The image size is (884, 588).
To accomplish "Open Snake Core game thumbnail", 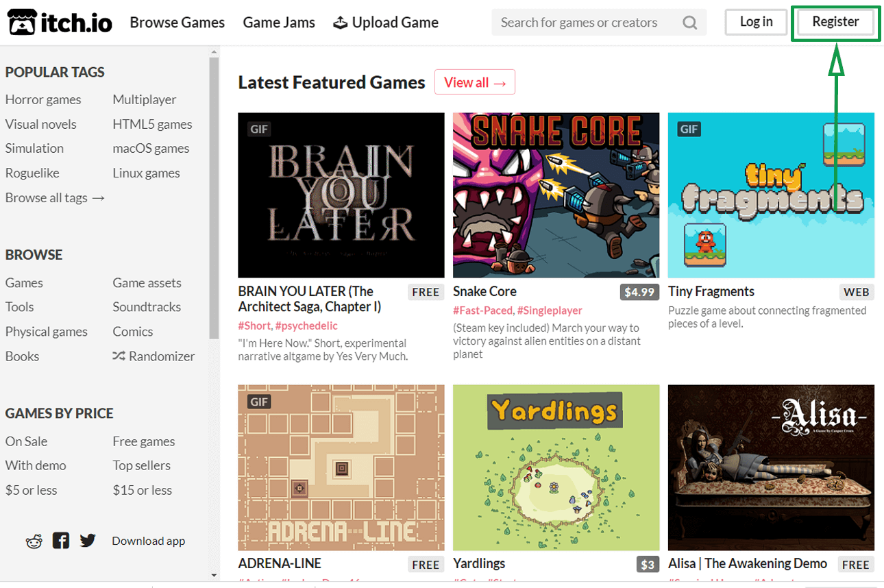I will (556, 195).
